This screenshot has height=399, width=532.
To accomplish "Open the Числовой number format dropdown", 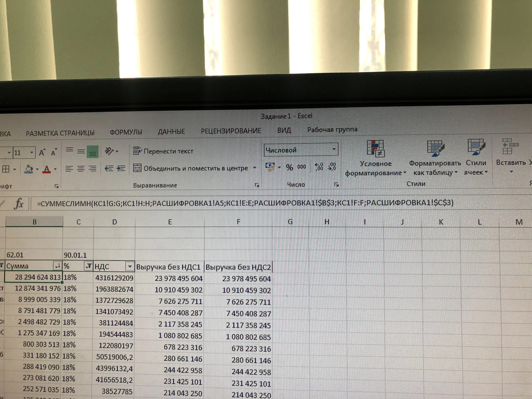I will coord(334,149).
